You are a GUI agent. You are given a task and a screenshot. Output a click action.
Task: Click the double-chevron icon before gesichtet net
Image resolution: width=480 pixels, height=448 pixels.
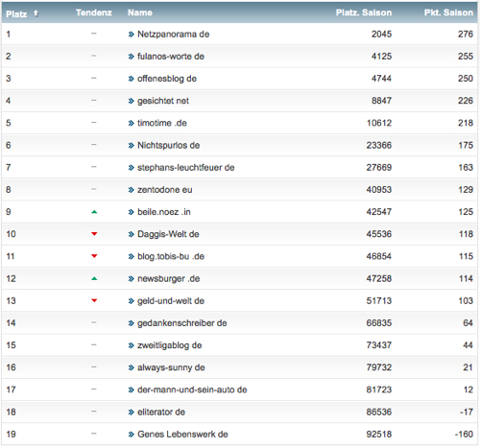pos(131,101)
